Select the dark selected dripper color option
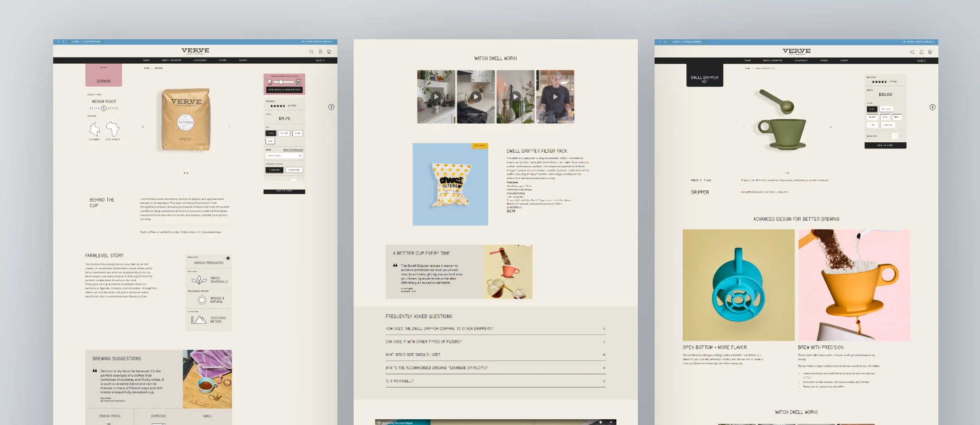 (872, 109)
